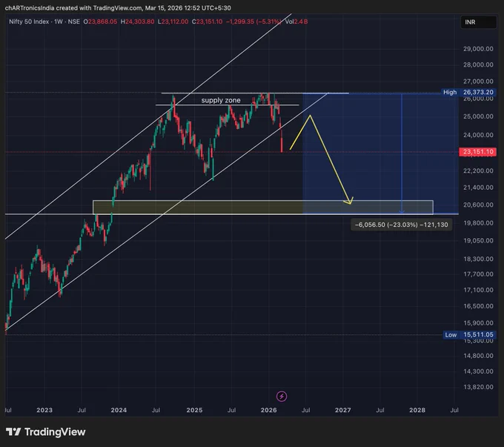
Task: Click the 2024 label on time axis
Action: click(x=119, y=410)
